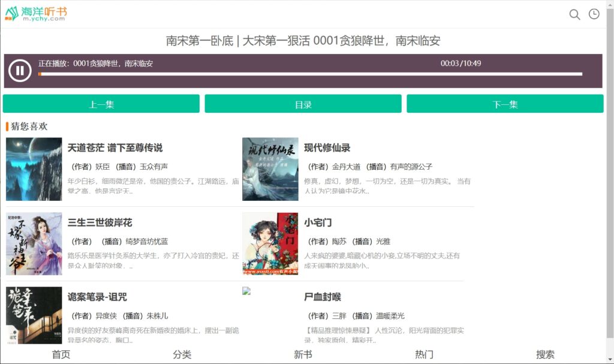
Task: Open the audiobook 三生三世彼岸花
Action: tap(102, 222)
